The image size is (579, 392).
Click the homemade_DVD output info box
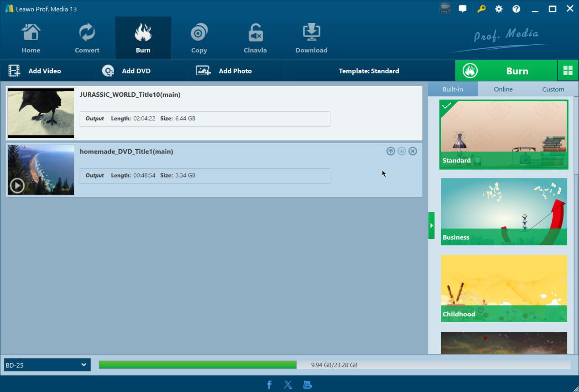205,176
